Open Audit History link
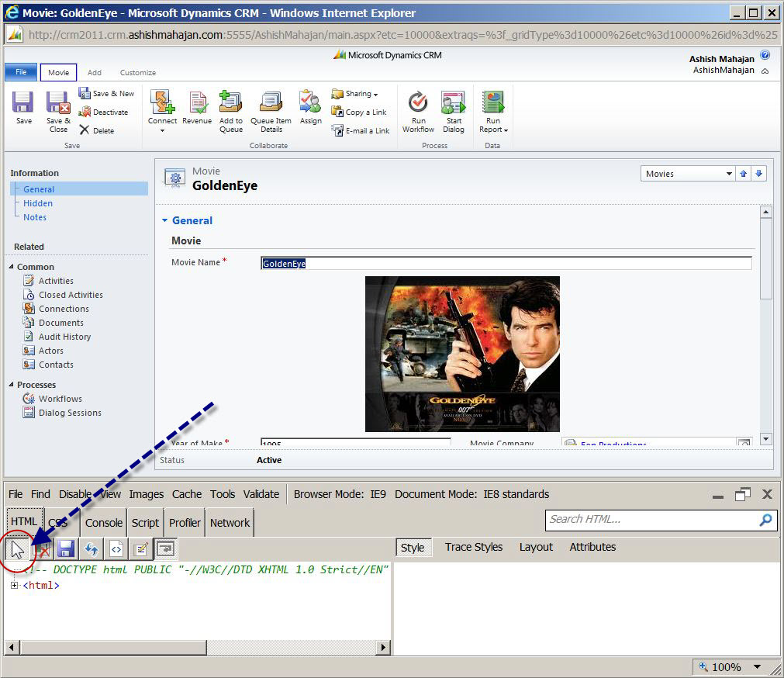 [x=64, y=337]
